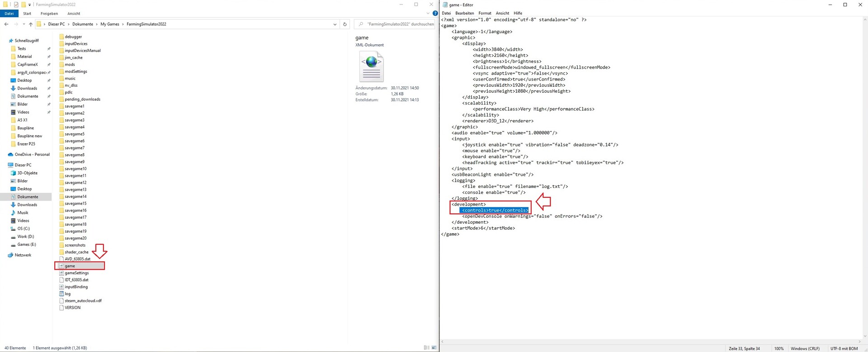Open the recent locations dropdown arrow
Image resolution: width=868 pixels, height=352 pixels.
coord(24,24)
